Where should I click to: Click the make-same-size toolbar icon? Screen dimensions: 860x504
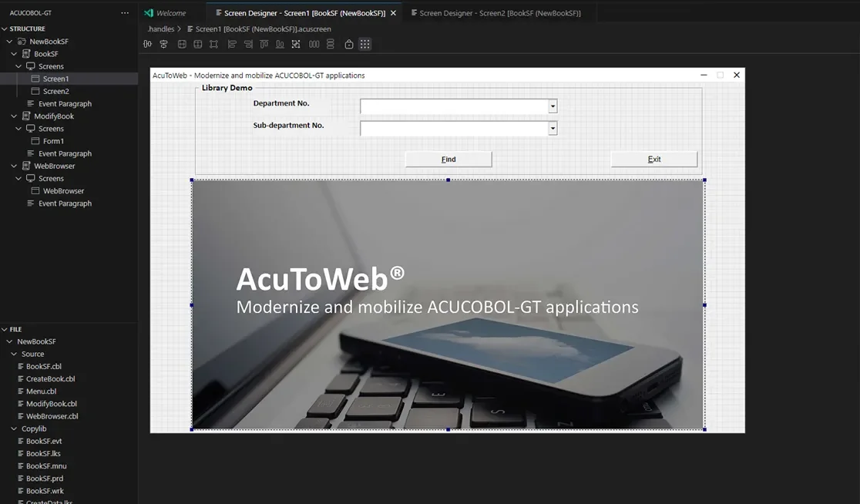pyautogui.click(x=214, y=45)
